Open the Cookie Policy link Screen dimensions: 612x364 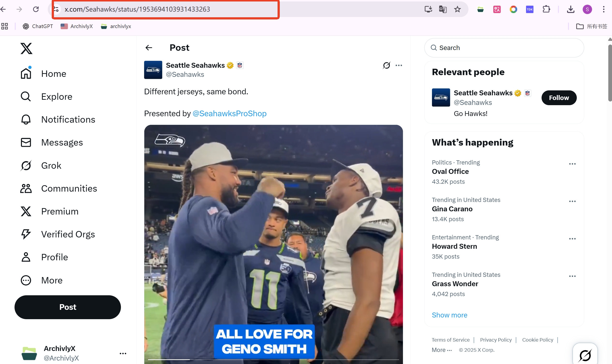pyautogui.click(x=538, y=340)
